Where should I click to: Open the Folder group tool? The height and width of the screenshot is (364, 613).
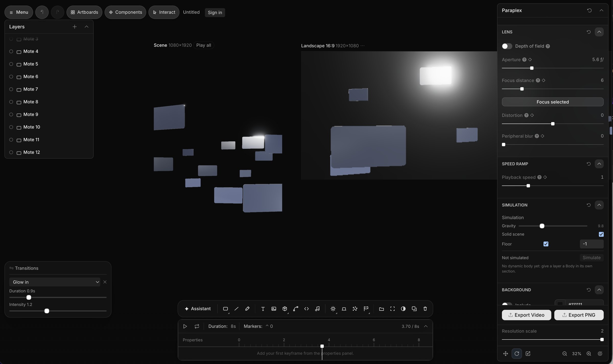coord(382,309)
